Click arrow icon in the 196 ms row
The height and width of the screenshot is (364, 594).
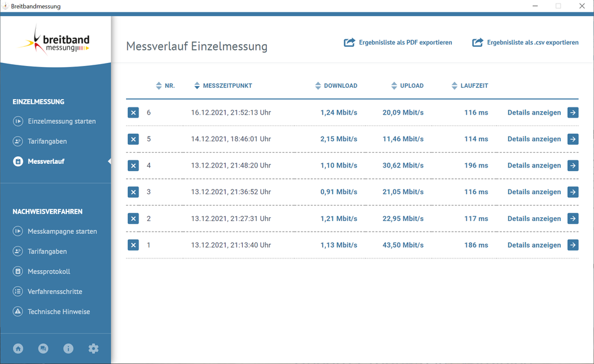pos(573,165)
